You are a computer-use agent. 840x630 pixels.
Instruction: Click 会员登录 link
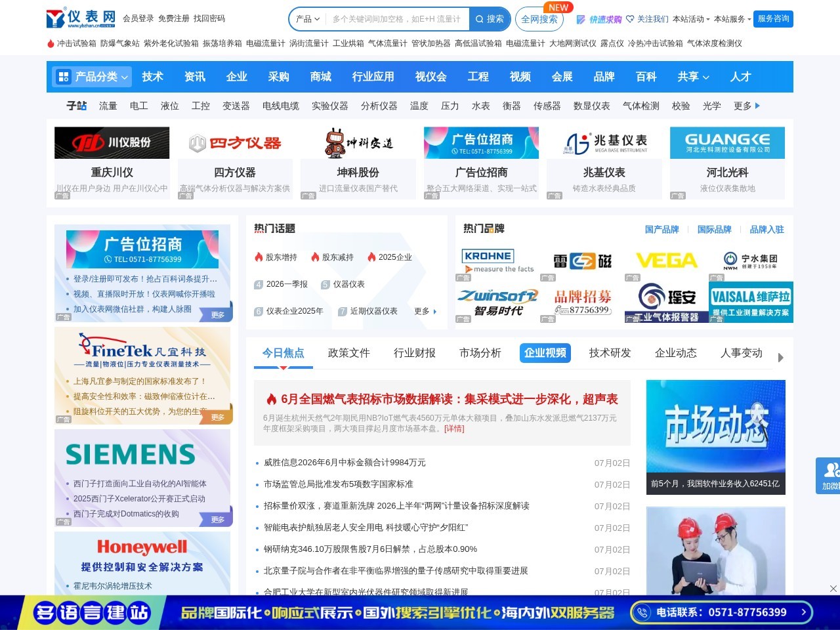(138, 18)
